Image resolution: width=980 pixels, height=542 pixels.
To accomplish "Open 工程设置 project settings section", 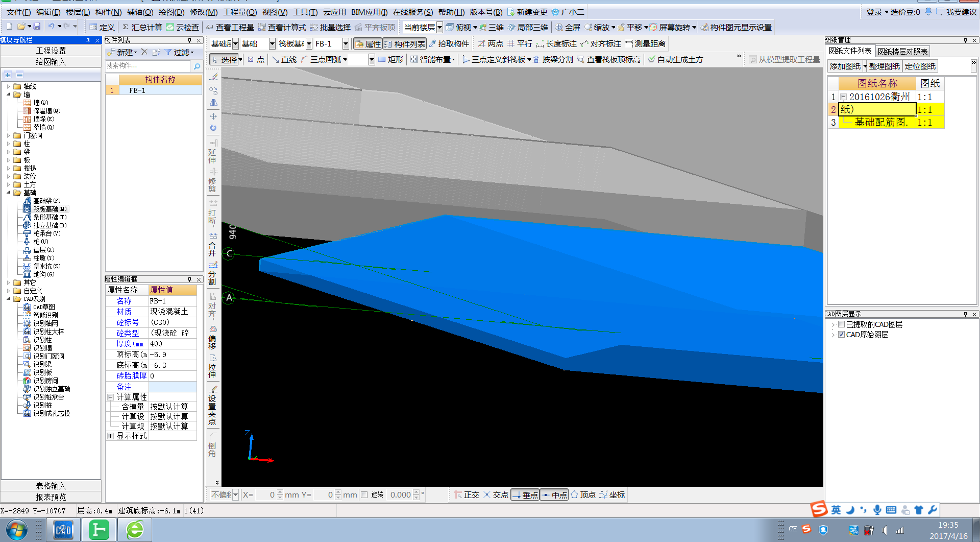I will [x=51, y=51].
